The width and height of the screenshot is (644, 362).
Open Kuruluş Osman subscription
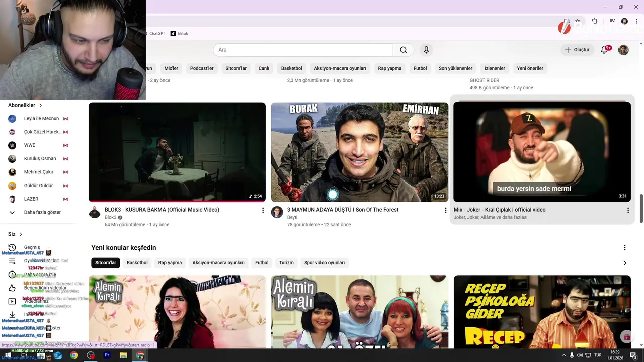[38, 159]
